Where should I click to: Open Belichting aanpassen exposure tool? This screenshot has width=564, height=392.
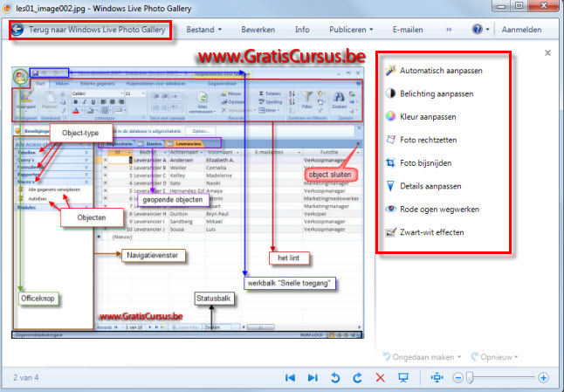(430, 93)
